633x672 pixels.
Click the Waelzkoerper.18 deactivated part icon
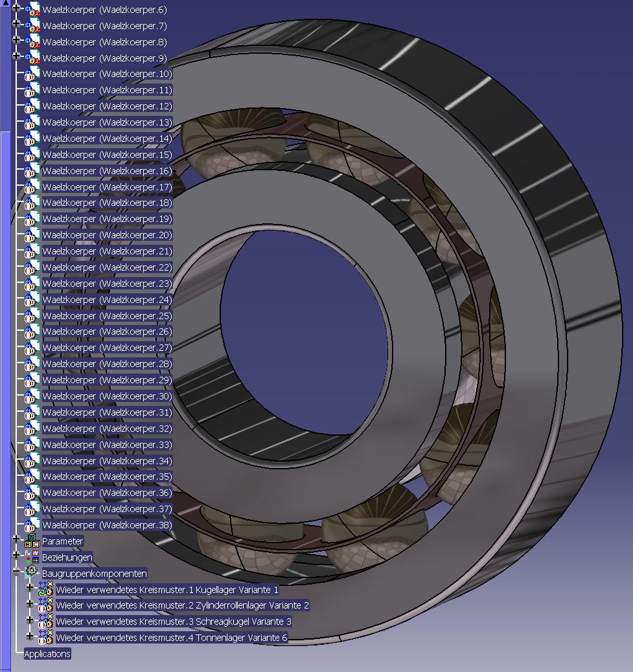[x=32, y=202]
